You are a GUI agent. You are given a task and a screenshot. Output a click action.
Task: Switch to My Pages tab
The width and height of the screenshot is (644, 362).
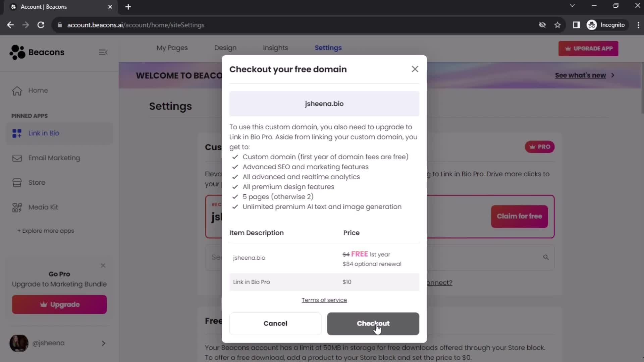[172, 48]
